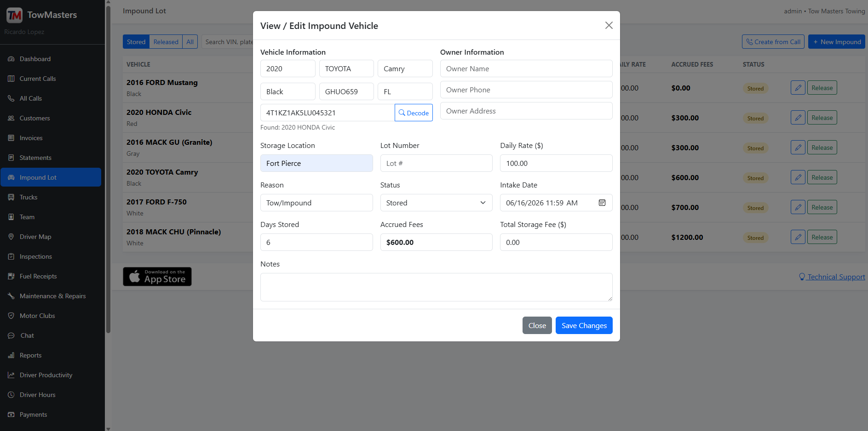Click the Invoices sidebar icon

[x=11, y=138]
